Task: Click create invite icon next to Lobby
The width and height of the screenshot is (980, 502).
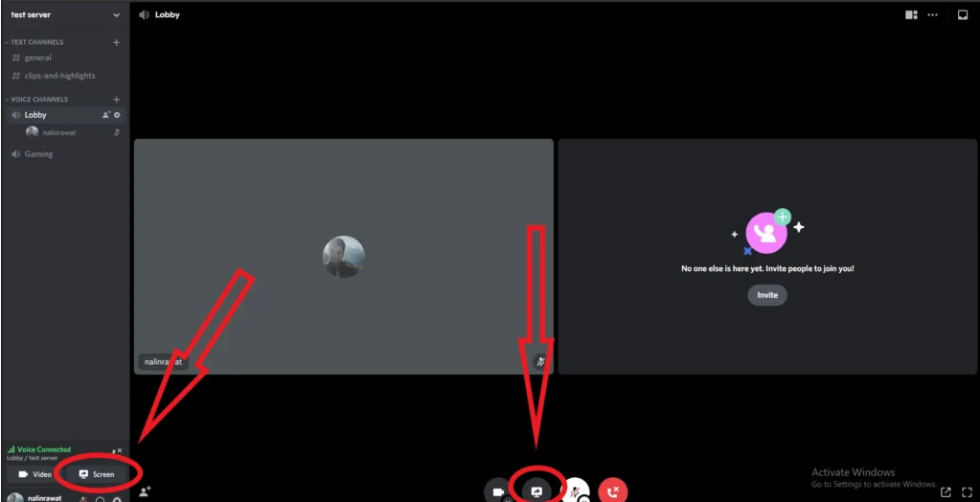Action: [x=105, y=115]
